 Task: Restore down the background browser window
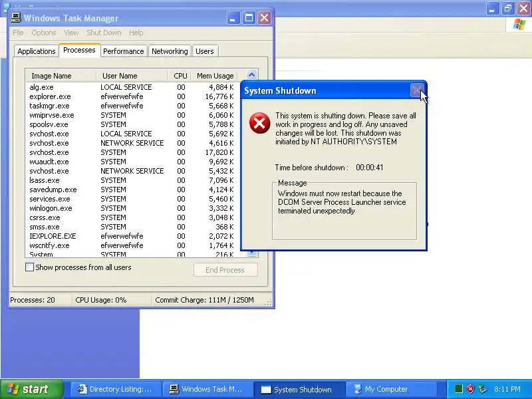coord(508,8)
